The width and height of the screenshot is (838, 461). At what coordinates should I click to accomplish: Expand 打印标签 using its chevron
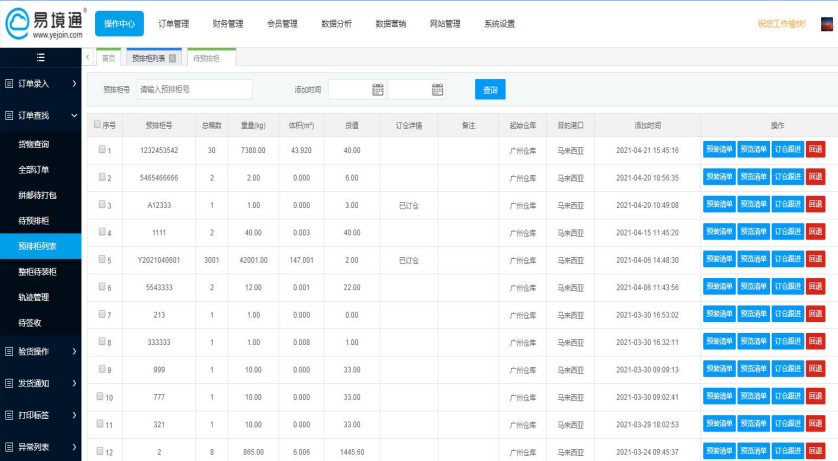[74, 415]
